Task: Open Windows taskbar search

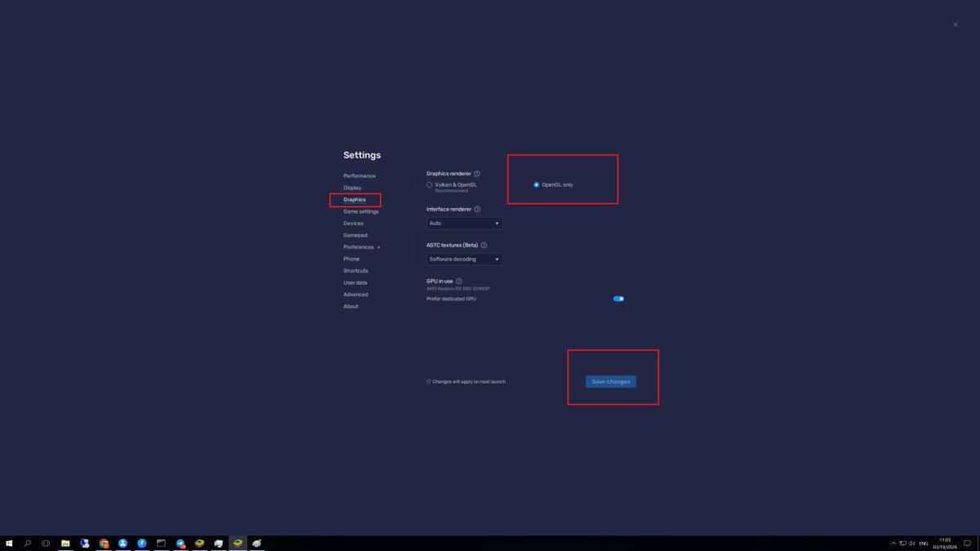Action: tap(27, 543)
